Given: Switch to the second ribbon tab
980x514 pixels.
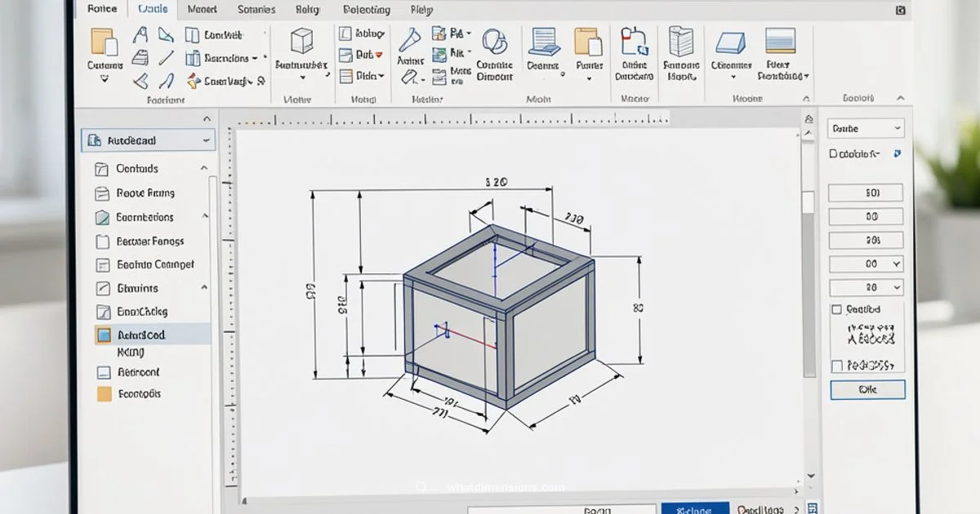Looking at the screenshot, I should click(153, 9).
